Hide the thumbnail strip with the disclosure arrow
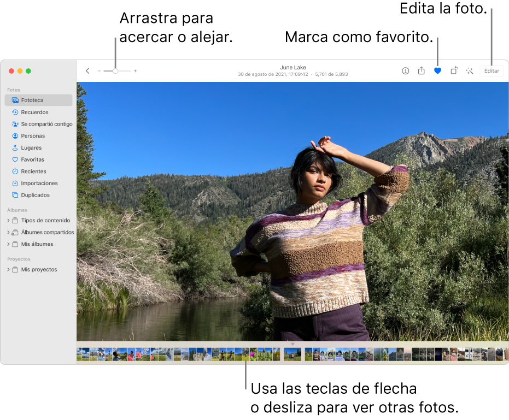This screenshot has width=509, height=420. (x=293, y=343)
